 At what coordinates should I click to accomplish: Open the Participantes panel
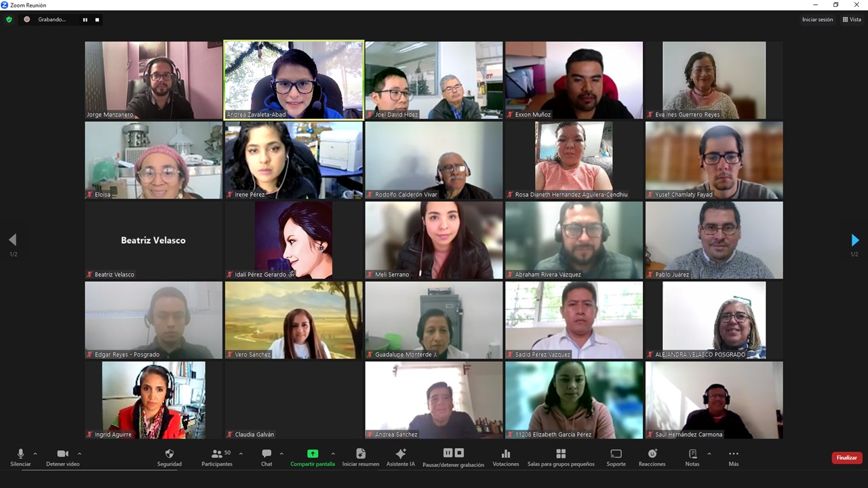pos(216,454)
